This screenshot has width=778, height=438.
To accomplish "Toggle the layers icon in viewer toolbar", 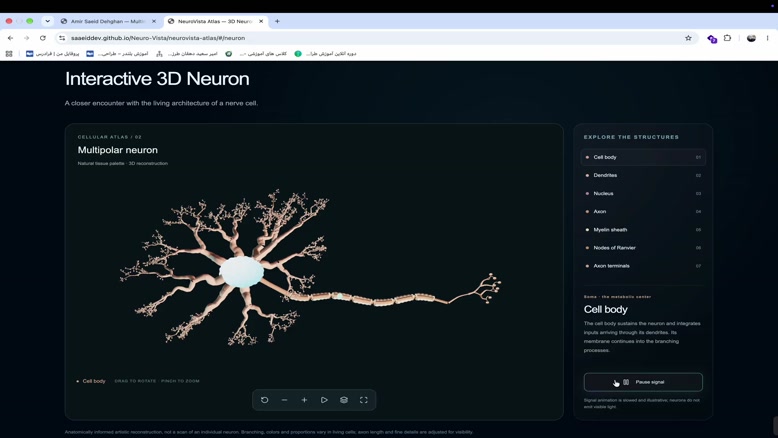I will click(x=344, y=400).
